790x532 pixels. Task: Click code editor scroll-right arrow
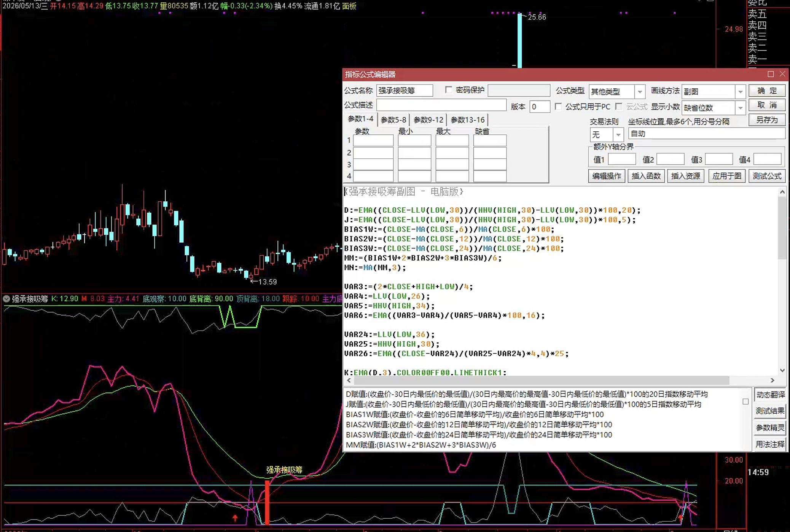click(x=772, y=380)
